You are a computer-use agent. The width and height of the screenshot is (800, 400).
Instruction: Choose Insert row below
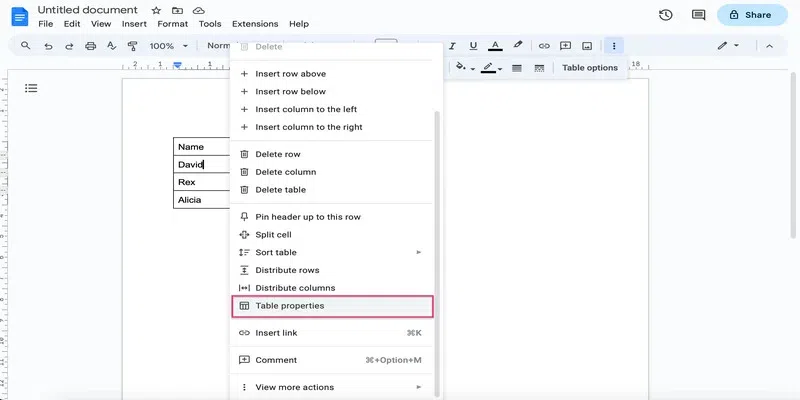click(331, 91)
